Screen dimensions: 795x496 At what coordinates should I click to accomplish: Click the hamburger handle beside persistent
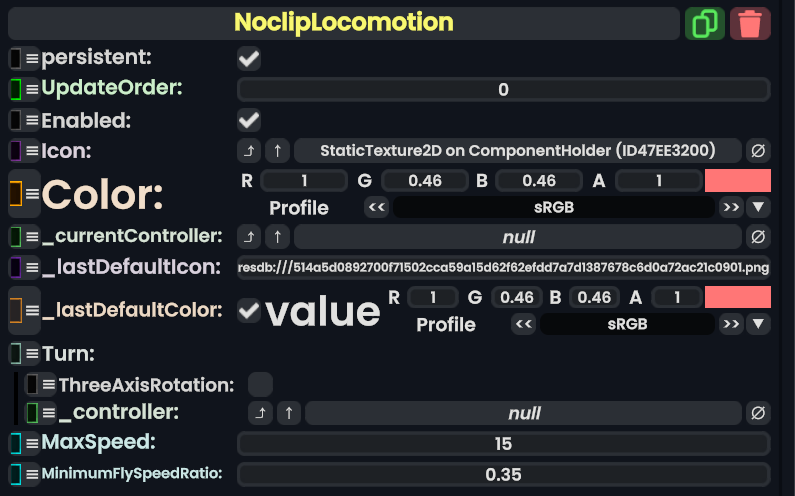point(32,58)
